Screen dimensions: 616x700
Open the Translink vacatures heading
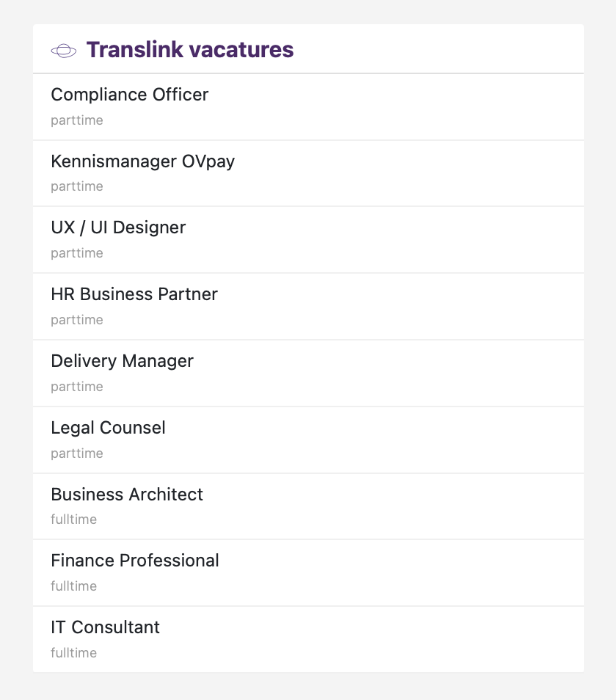point(190,50)
